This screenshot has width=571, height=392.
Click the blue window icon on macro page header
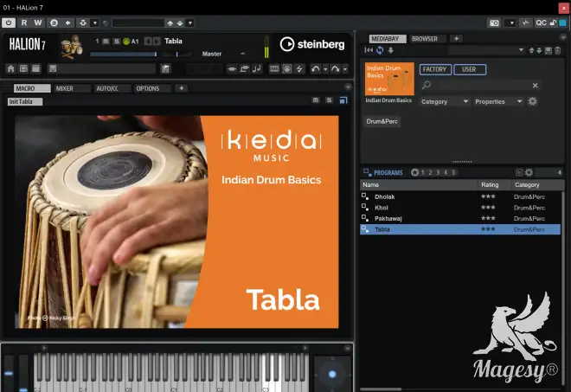pos(343,100)
